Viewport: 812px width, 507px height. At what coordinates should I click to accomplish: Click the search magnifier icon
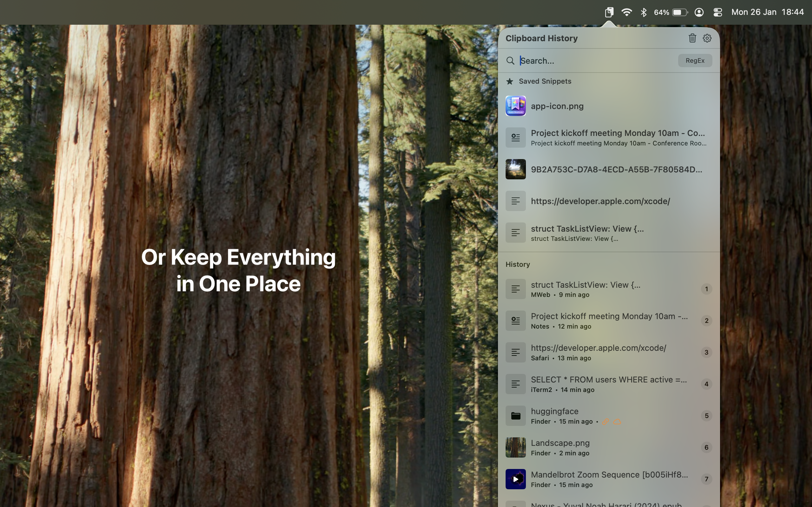pyautogui.click(x=510, y=61)
